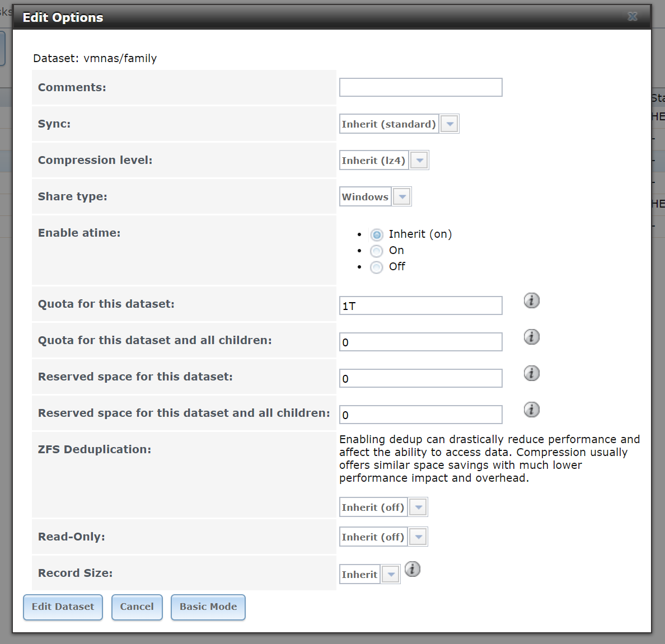
Task: Click info icon for reserved space with children
Action: [x=531, y=410]
